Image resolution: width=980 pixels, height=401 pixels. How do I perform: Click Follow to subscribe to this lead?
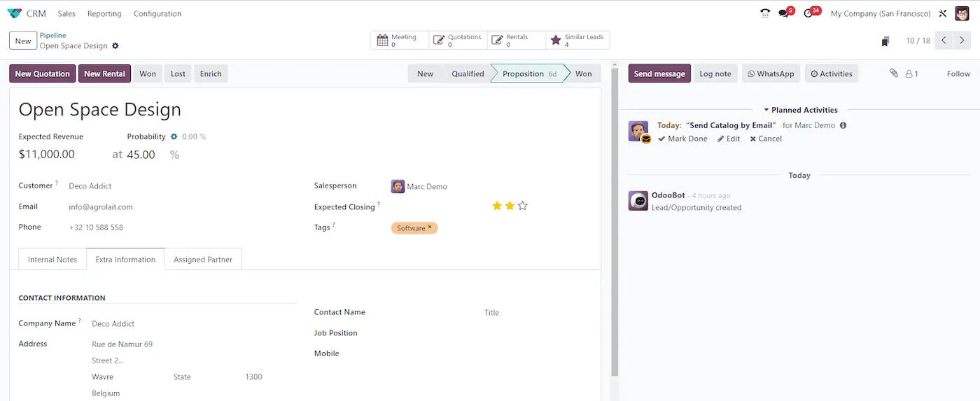[x=958, y=73]
